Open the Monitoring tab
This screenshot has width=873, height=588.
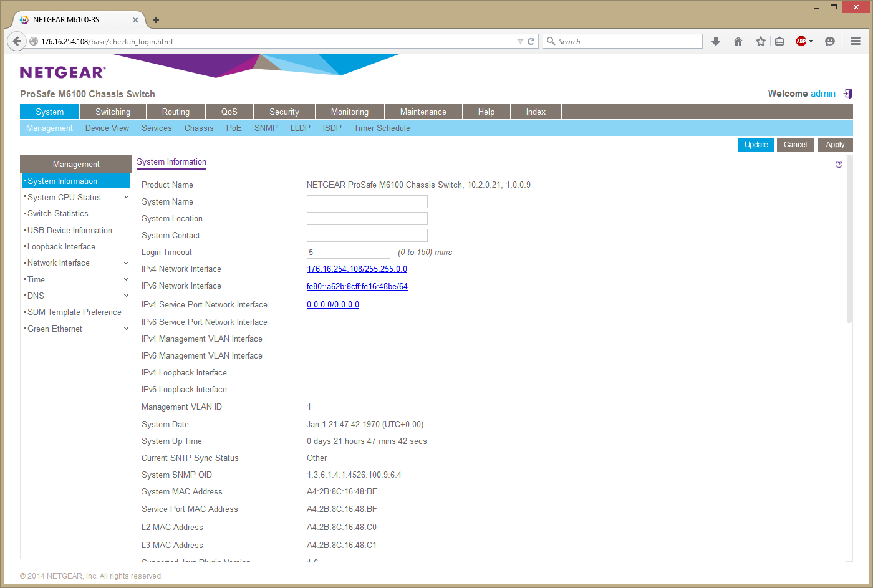[350, 112]
